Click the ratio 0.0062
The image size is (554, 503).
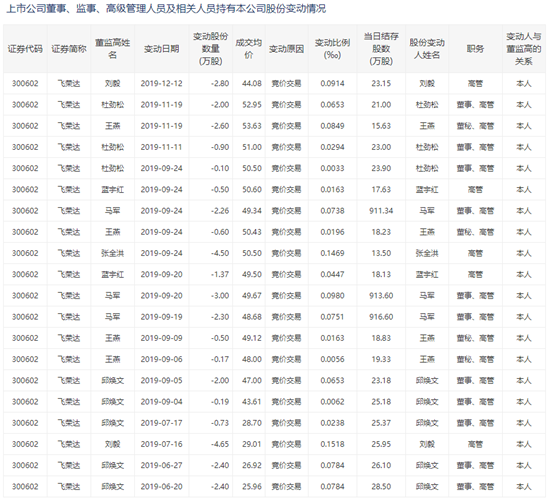(x=332, y=402)
